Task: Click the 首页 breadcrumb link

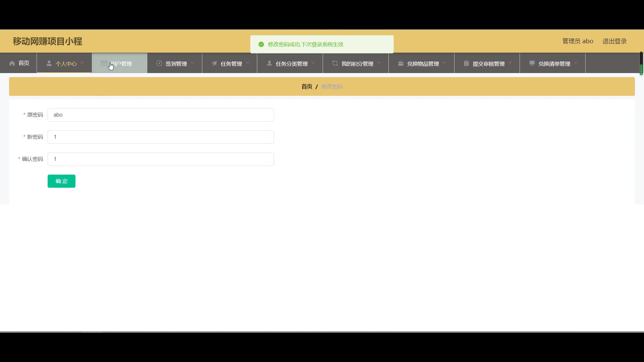Action: (307, 87)
